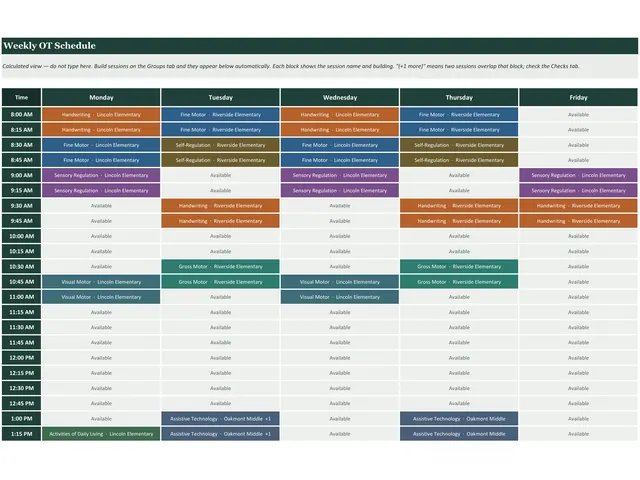Viewport: 640px width, 480px height.
Task: Select Tuesday 10:30 AM Gross Motor block
Action: 220,267
